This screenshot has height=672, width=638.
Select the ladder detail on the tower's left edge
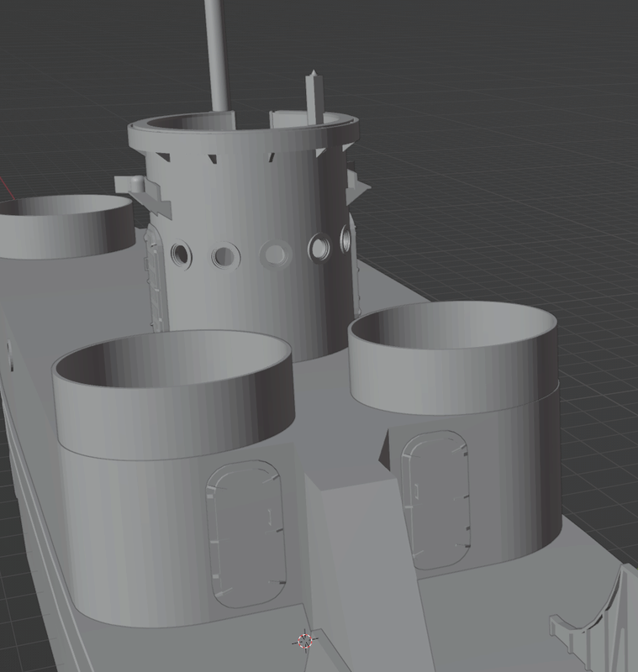point(154,277)
